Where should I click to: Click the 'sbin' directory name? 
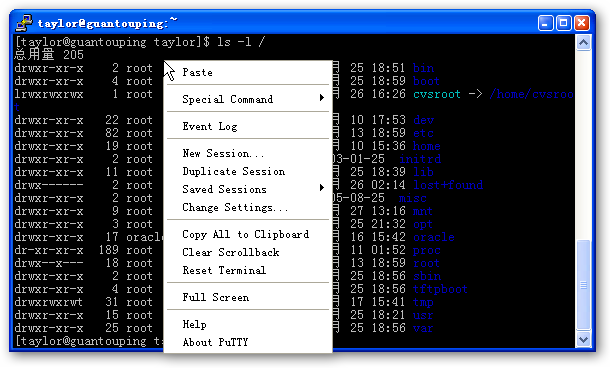coord(427,276)
